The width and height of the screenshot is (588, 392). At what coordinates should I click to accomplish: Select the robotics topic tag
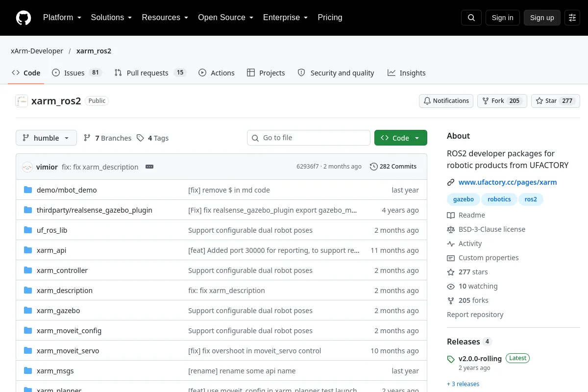click(x=499, y=199)
